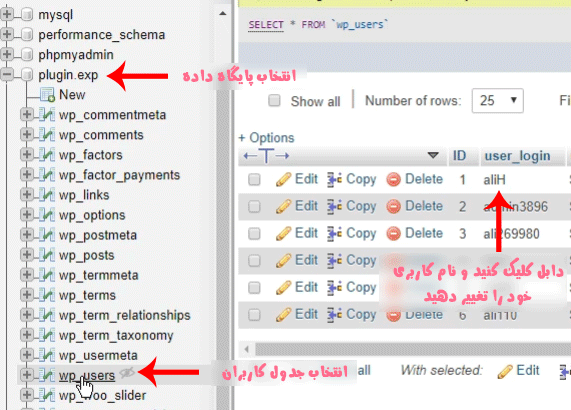Click the pencil Edit icon for aliH row
This screenshot has height=410, width=571.
point(283,179)
